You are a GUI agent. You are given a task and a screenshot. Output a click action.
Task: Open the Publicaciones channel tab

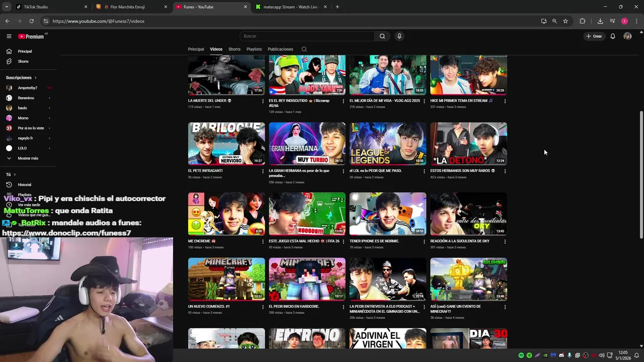(x=280, y=49)
